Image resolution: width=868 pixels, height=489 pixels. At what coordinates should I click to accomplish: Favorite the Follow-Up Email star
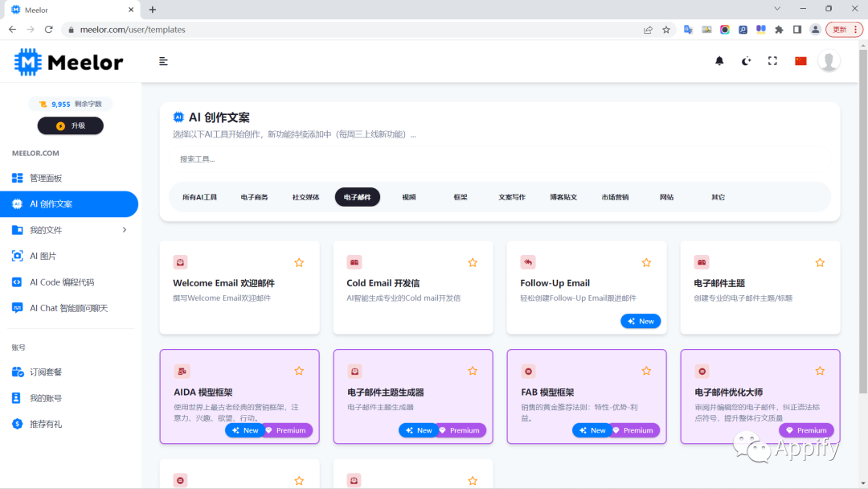(x=646, y=262)
